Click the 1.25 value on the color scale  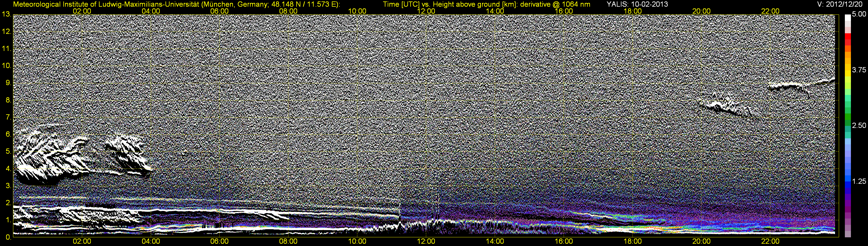(x=859, y=181)
